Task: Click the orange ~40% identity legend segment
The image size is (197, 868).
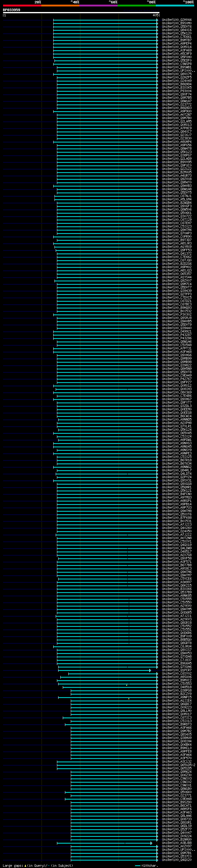Action: pos(60,6)
